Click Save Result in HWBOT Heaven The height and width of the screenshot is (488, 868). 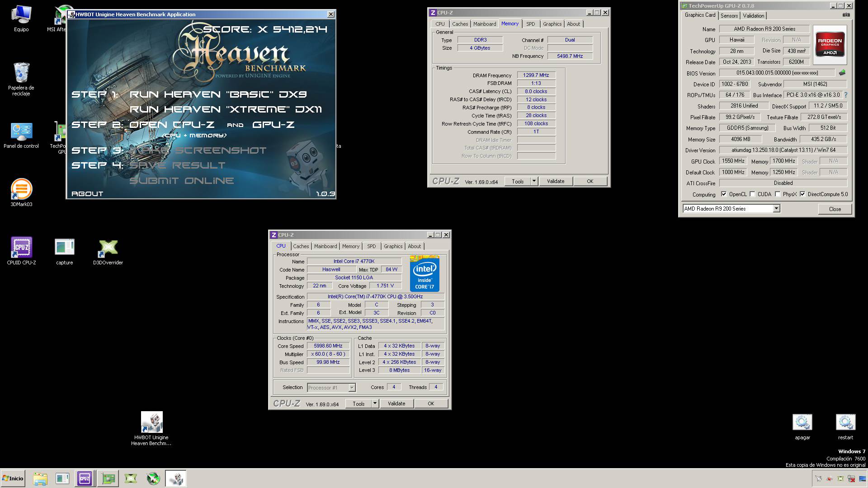click(177, 165)
